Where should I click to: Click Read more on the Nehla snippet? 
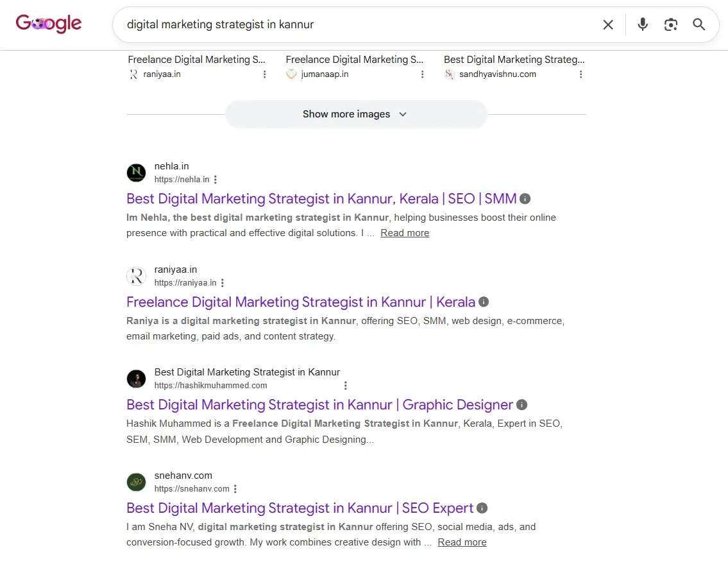click(405, 233)
